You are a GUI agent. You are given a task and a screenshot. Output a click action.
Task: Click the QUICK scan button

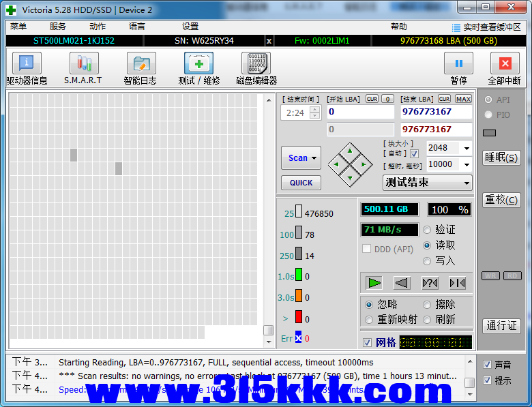coord(301,183)
